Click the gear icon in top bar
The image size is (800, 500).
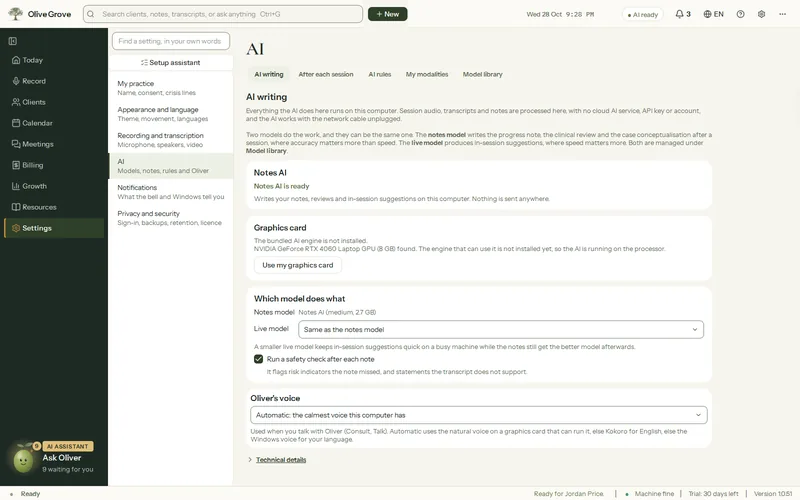pos(761,14)
